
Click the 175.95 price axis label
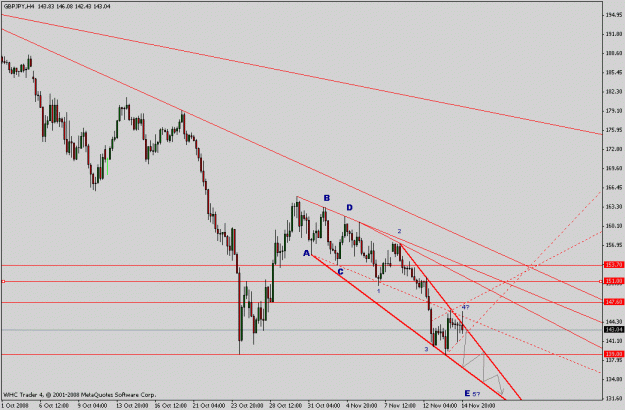(x=614, y=130)
